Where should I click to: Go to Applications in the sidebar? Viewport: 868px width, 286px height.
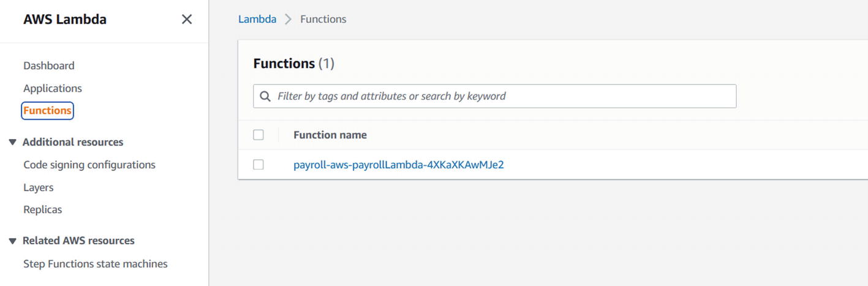pos(52,88)
